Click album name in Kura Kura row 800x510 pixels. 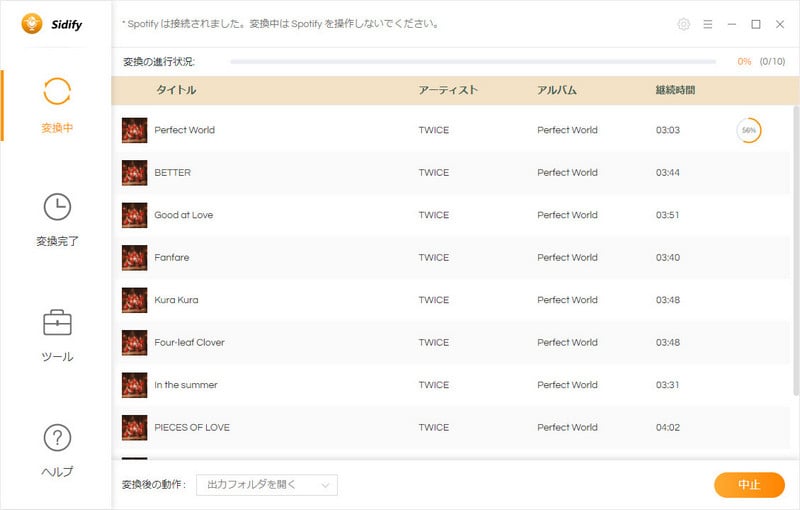tap(567, 300)
